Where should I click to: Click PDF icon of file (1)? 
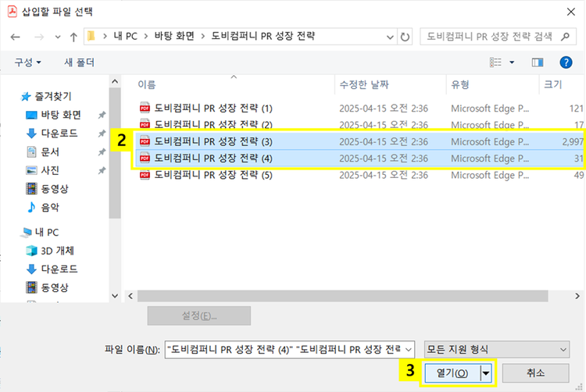tap(145, 109)
